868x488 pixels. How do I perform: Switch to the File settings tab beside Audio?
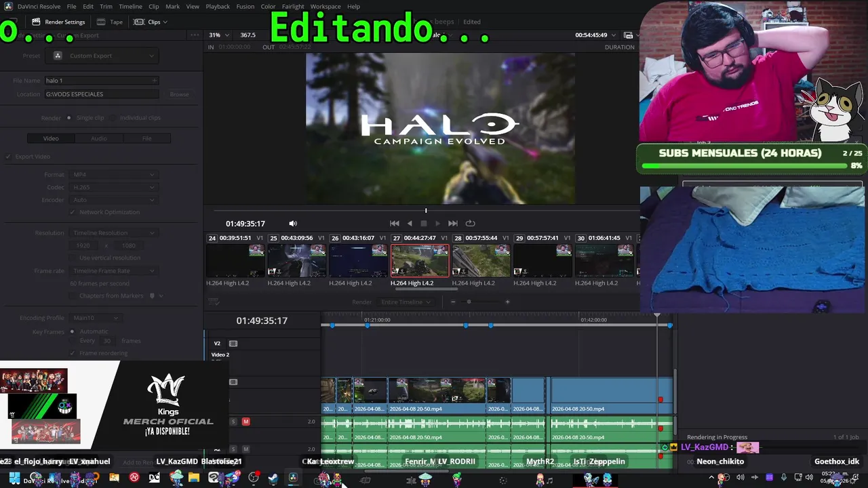click(x=146, y=138)
